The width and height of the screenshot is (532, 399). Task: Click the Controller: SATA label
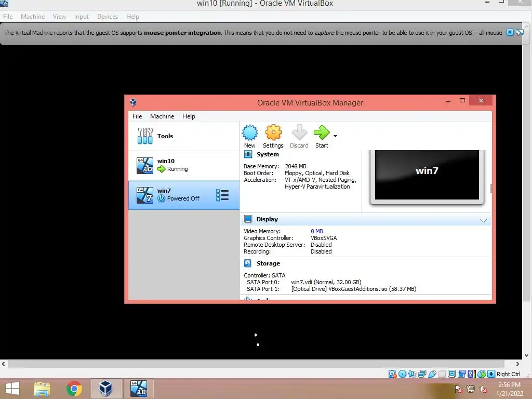[x=264, y=275]
